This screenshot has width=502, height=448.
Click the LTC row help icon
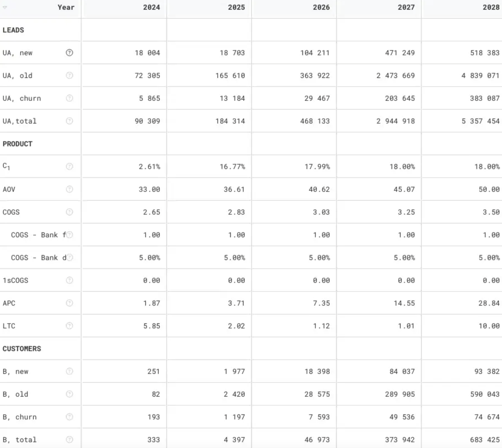coord(69,326)
